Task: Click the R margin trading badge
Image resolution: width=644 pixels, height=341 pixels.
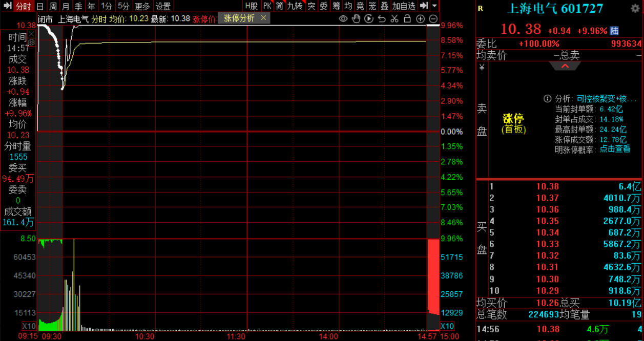Action: [x=480, y=8]
